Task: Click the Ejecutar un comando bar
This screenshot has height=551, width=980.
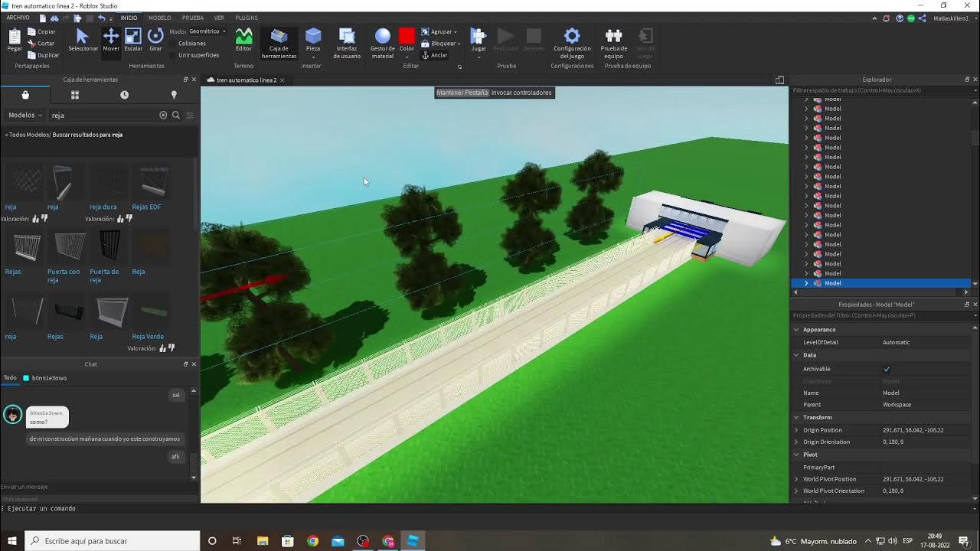Action: click(490, 509)
